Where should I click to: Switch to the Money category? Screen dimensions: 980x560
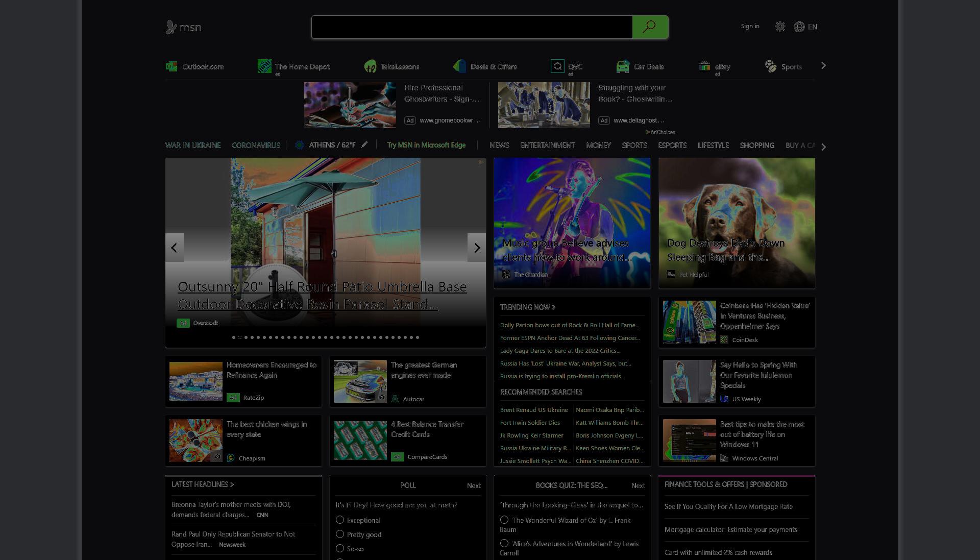(x=599, y=145)
